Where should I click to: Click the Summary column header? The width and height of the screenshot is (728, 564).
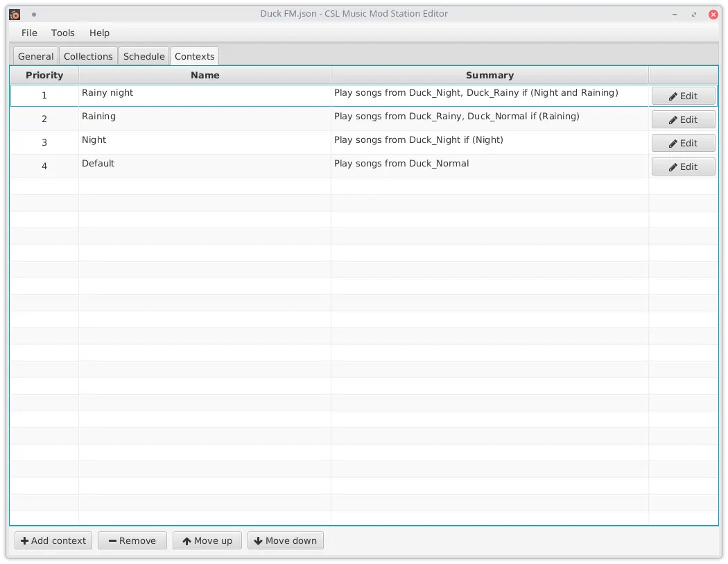489,75
